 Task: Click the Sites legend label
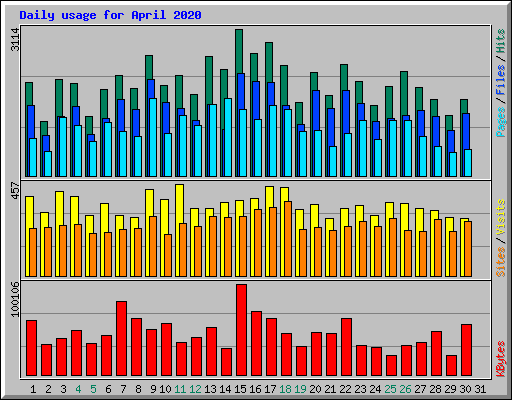pos(501,262)
